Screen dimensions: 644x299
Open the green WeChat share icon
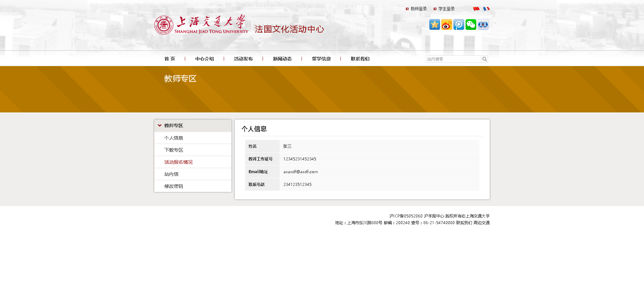(471, 24)
